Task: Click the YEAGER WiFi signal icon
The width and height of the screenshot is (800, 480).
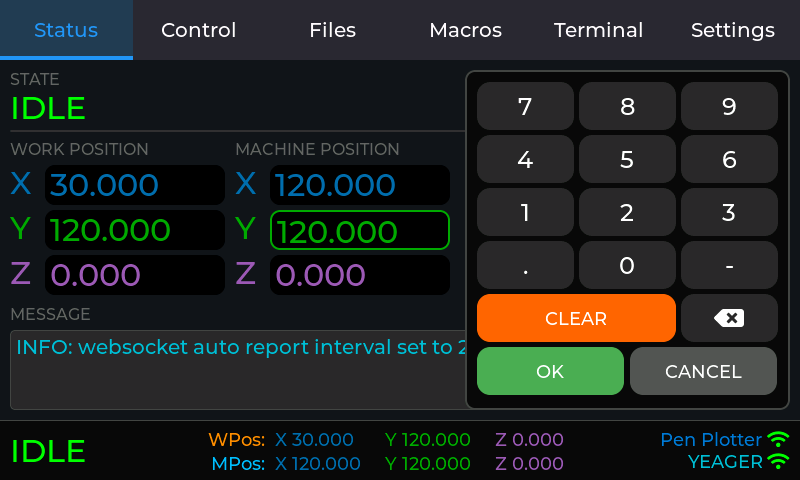Action: click(x=778, y=461)
